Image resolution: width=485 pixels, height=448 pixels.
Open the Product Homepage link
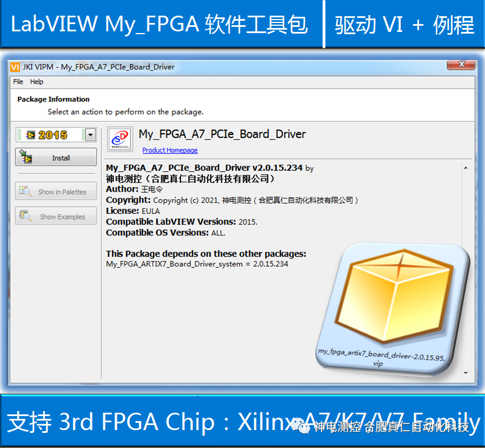[170, 150]
